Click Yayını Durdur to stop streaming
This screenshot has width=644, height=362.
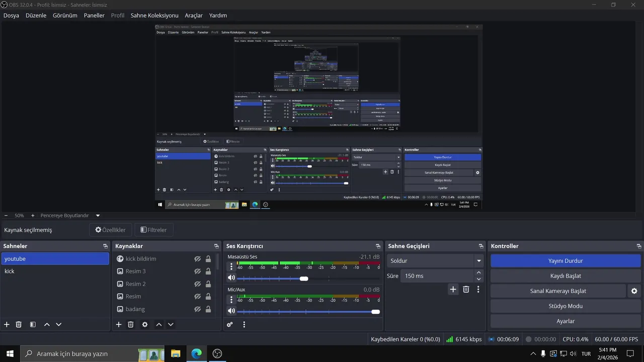[566, 261]
